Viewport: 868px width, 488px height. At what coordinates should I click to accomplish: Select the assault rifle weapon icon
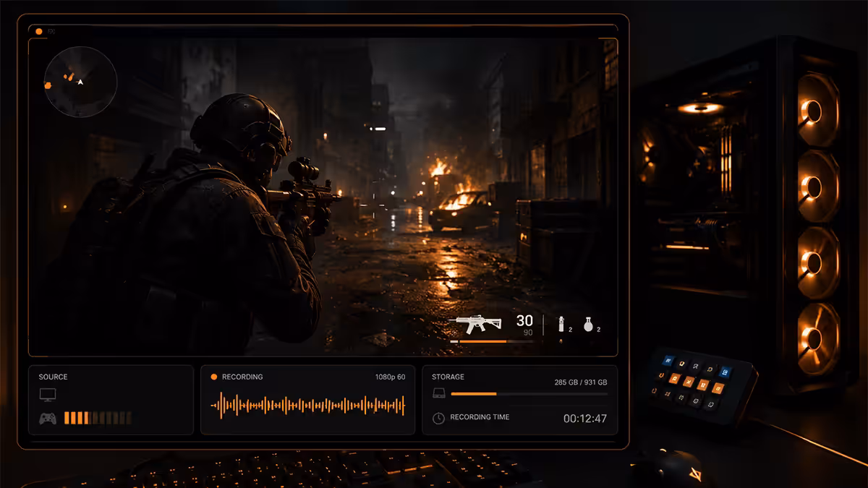click(x=475, y=323)
